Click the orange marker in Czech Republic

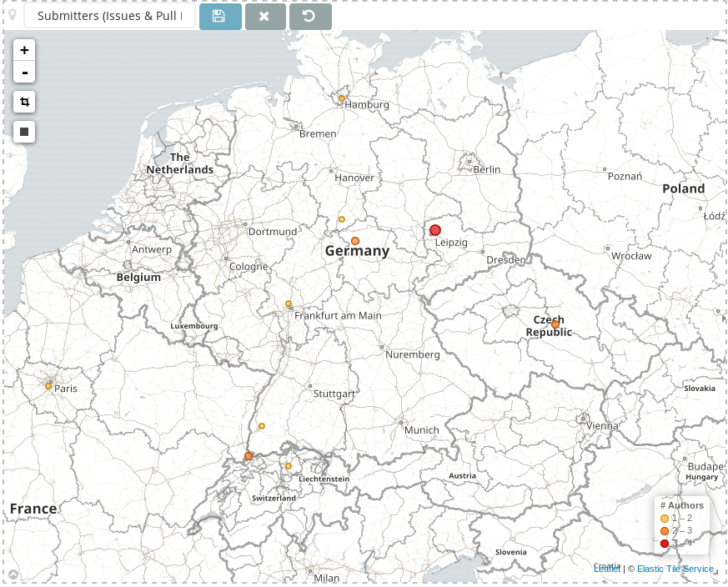point(555,324)
